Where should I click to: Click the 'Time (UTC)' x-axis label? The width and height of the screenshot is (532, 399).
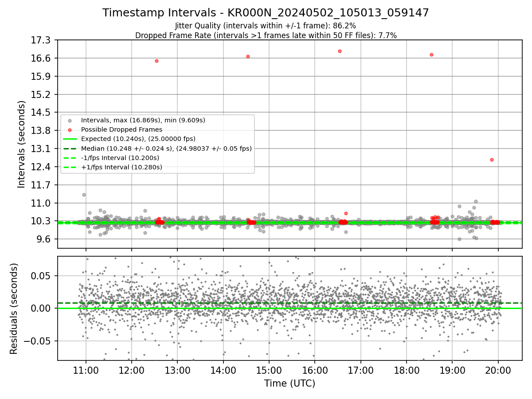pos(289,383)
